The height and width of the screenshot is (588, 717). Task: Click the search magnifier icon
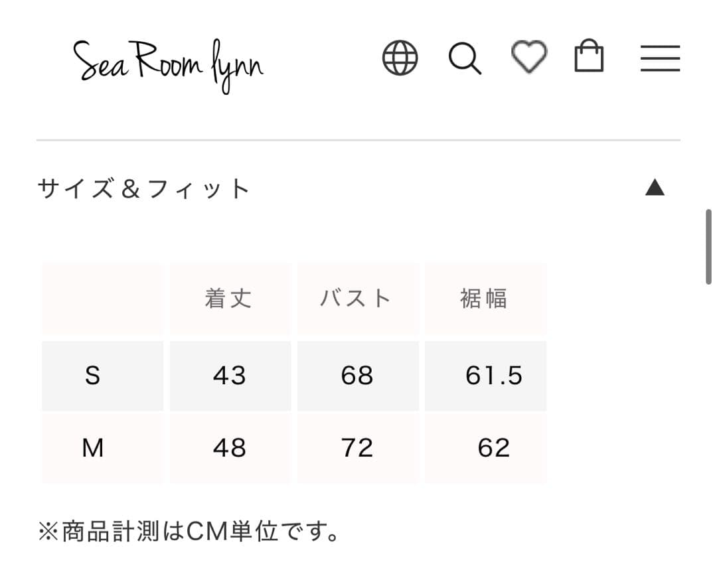coord(465,58)
